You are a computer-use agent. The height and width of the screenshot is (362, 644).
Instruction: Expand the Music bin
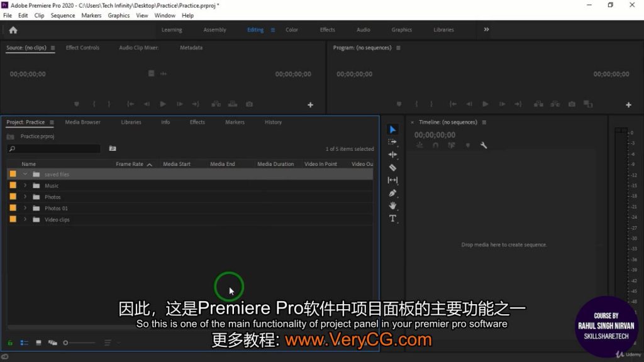click(x=25, y=185)
